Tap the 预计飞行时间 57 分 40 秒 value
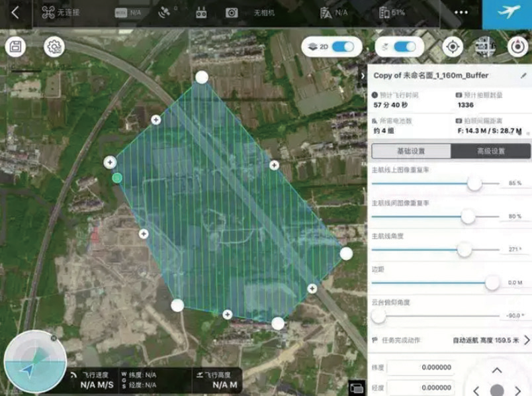 click(390, 105)
